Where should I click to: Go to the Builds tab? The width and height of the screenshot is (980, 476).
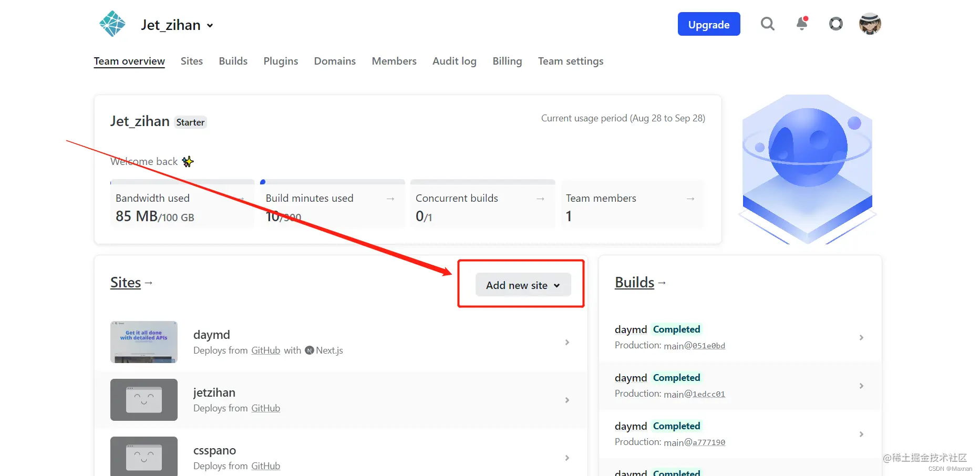pos(233,61)
